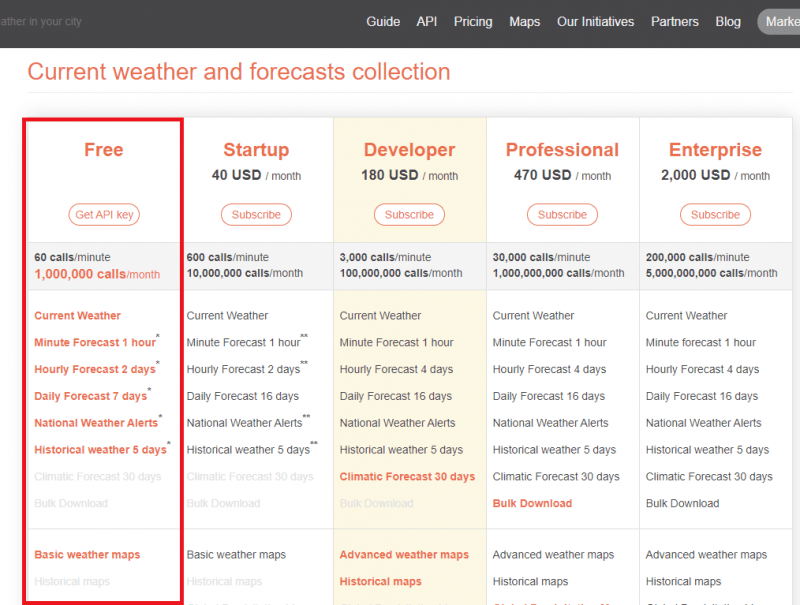This screenshot has height=605, width=800.
Task: Click Advanced weather maps in Developer column
Action: click(404, 555)
